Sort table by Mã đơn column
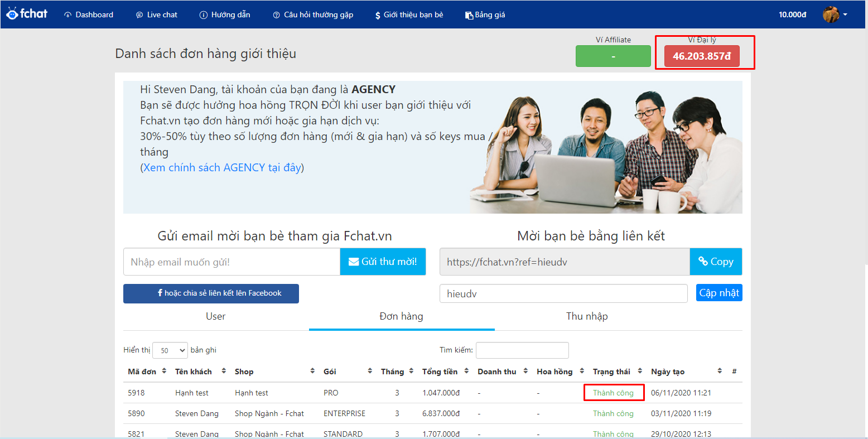Screen dimensions: 868x439 coord(147,372)
